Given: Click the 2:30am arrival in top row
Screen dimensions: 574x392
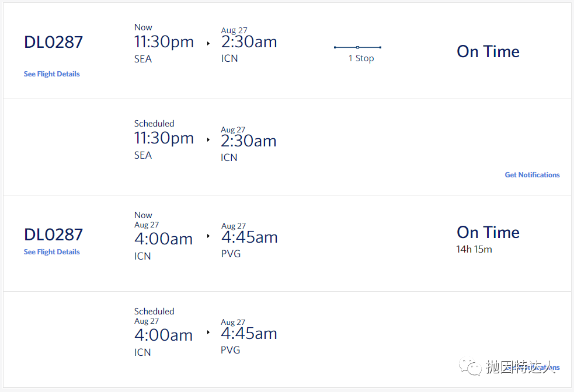Looking at the screenshot, I should point(249,42).
